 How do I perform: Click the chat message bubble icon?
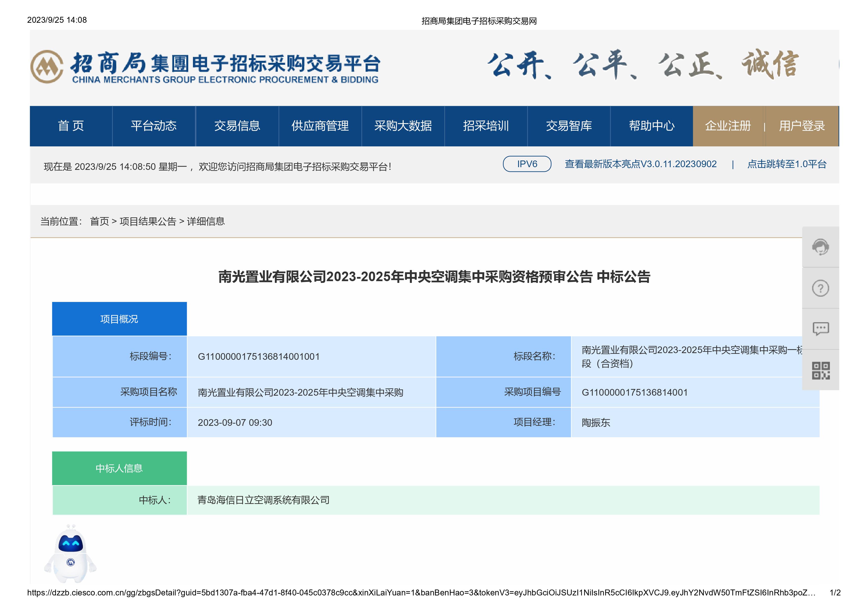point(820,329)
